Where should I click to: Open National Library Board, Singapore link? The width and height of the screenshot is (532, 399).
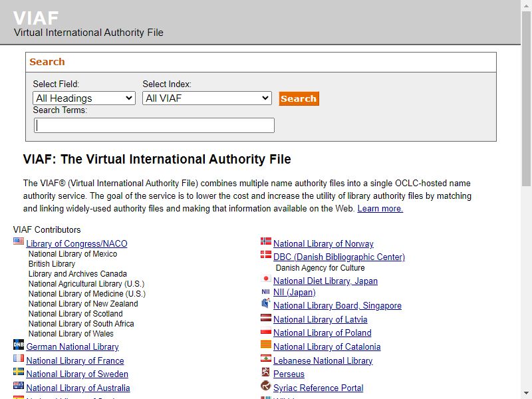(x=337, y=305)
